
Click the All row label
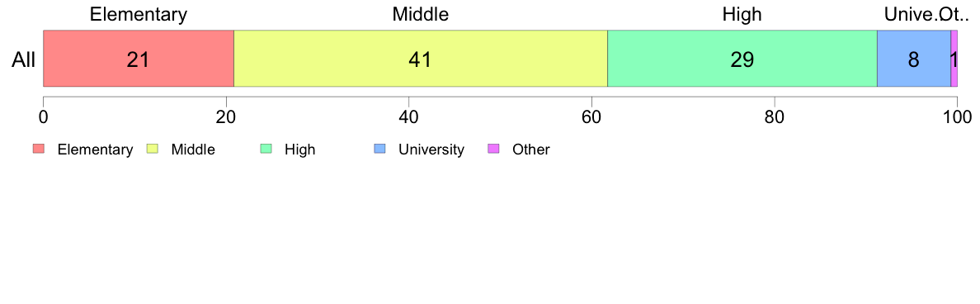24,59
